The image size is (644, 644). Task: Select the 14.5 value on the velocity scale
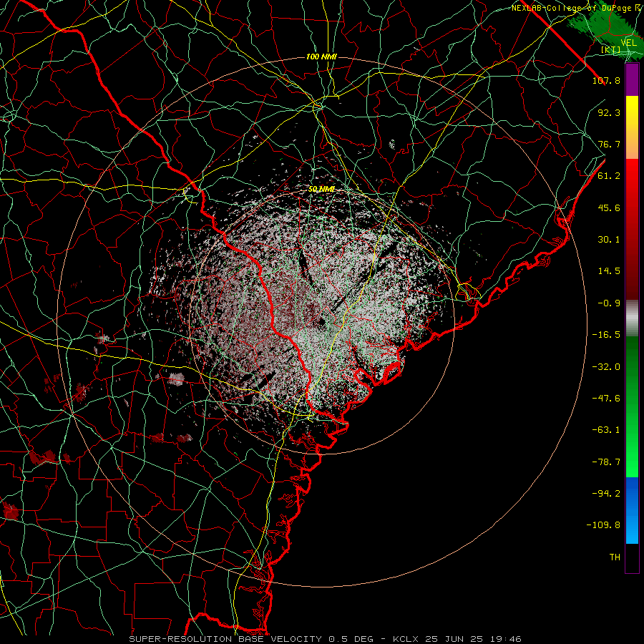pos(609,271)
